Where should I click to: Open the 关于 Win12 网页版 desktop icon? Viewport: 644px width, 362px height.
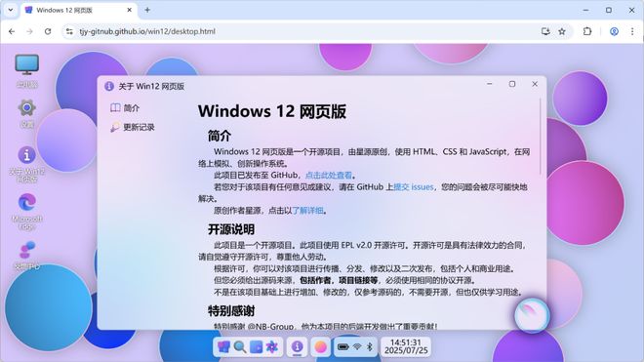(27, 164)
